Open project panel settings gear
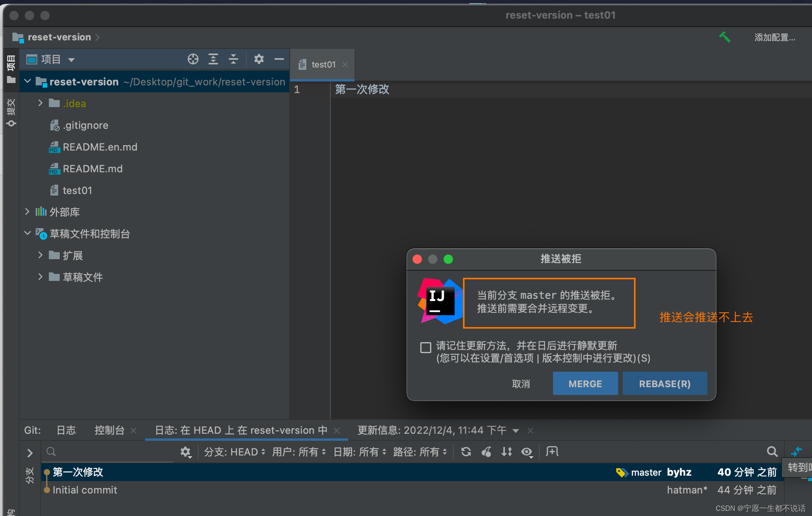Screen dimensions: 812x516 click(x=259, y=59)
